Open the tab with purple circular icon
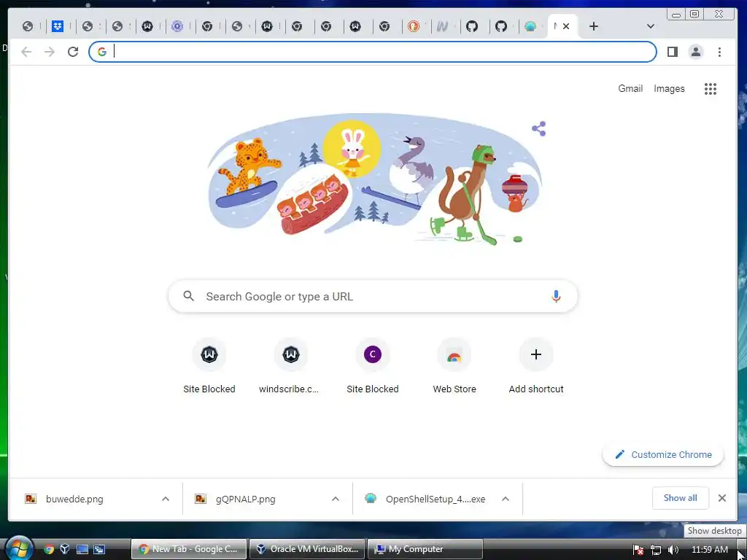The height and width of the screenshot is (560, 747). [x=177, y=26]
